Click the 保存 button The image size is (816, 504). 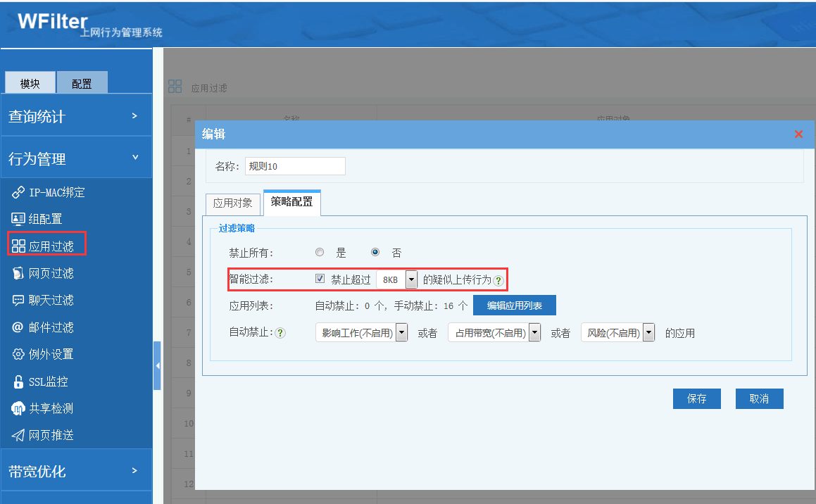click(x=696, y=398)
